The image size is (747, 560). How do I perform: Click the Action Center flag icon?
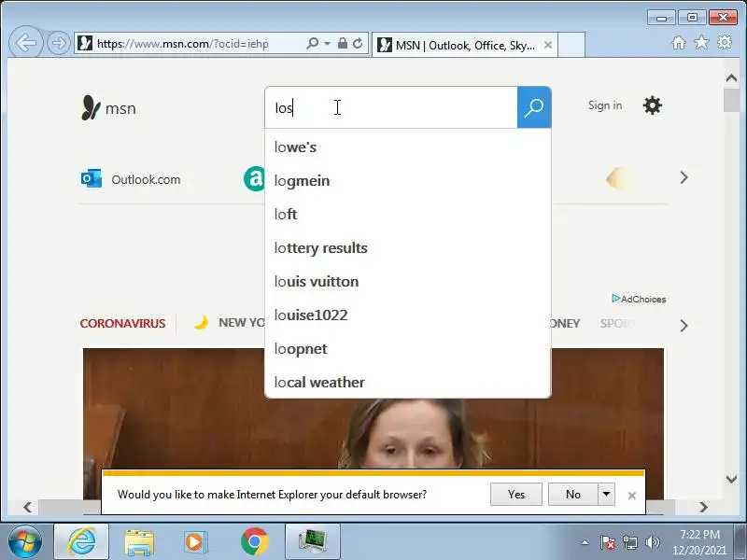coord(608,542)
